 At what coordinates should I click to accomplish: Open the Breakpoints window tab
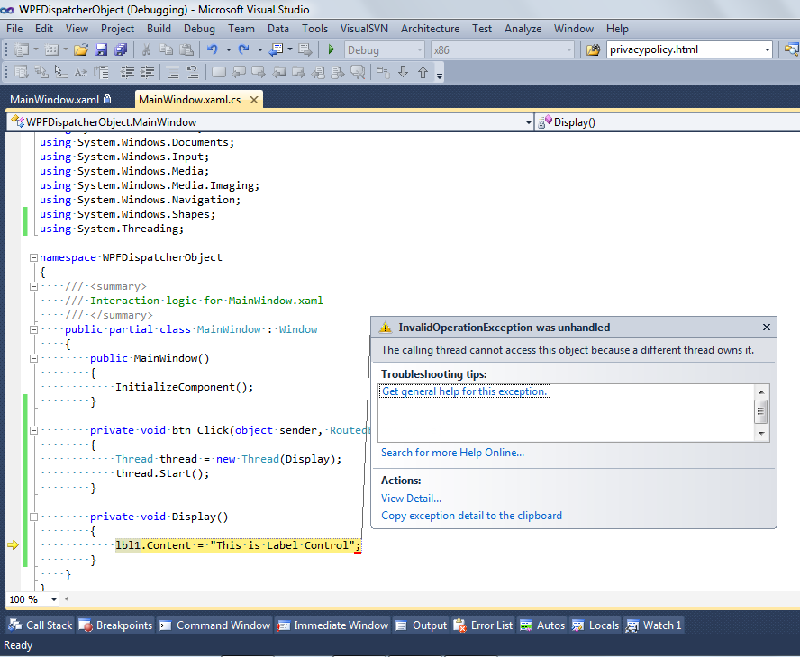pyautogui.click(x=115, y=625)
